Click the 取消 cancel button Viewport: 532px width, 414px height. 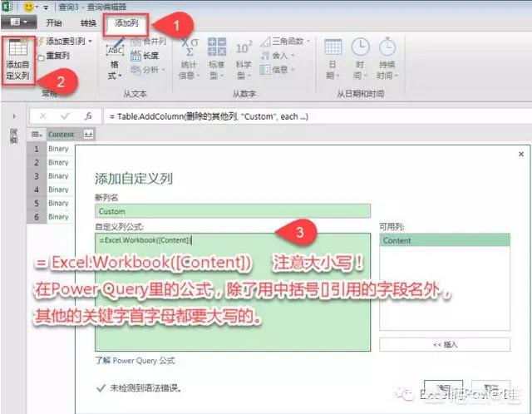coord(491,387)
